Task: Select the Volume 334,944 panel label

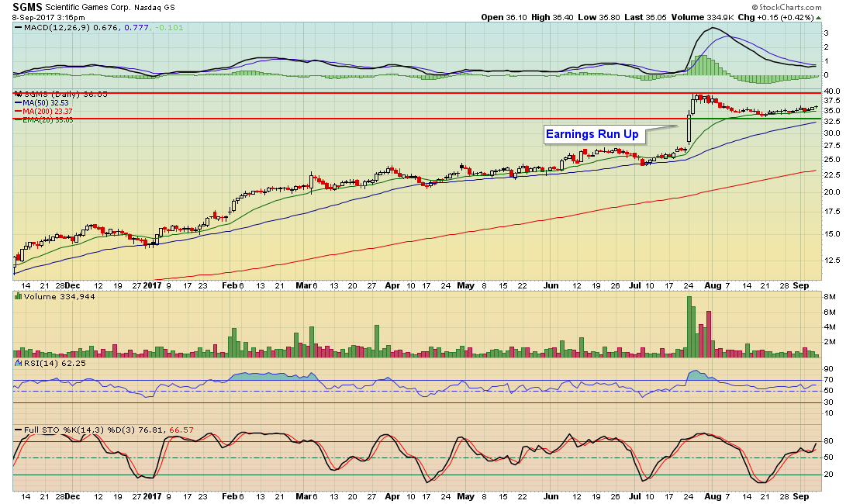Action: pos(59,296)
